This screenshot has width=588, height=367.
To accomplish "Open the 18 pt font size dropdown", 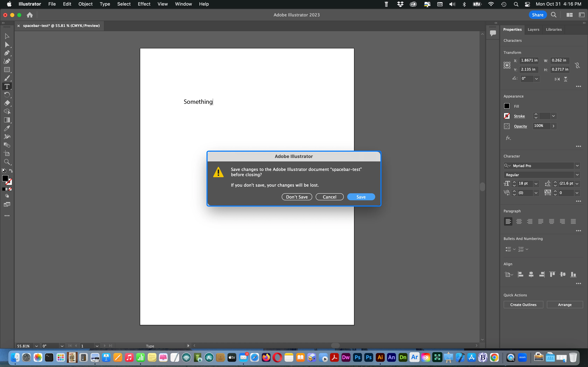I will [x=536, y=184].
